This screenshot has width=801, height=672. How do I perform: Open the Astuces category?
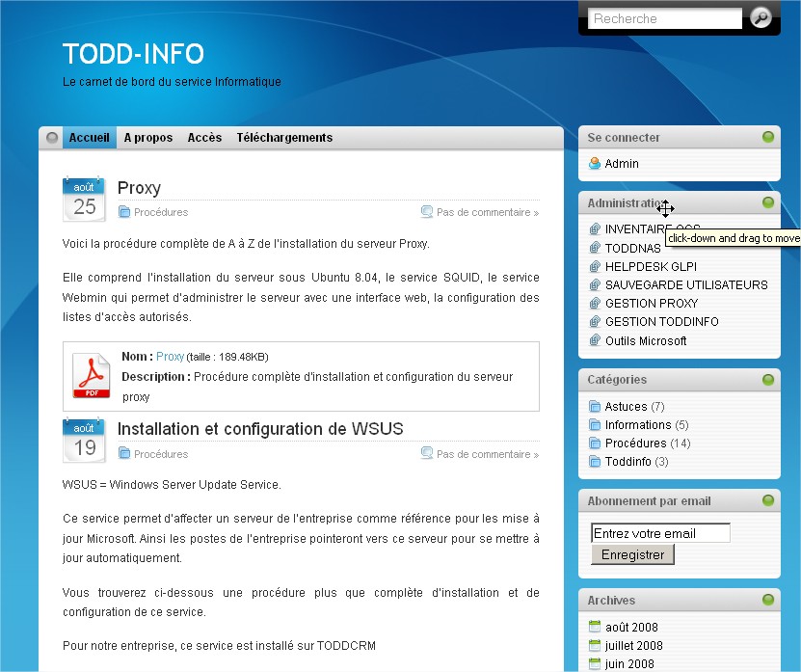pyautogui.click(x=626, y=407)
